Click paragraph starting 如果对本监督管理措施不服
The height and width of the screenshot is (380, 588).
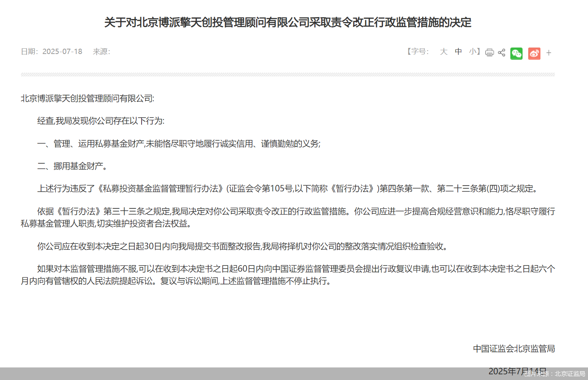288,275
